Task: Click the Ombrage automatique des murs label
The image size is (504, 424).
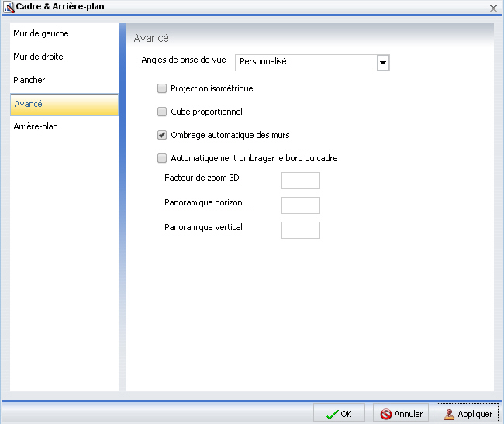Action: point(230,135)
